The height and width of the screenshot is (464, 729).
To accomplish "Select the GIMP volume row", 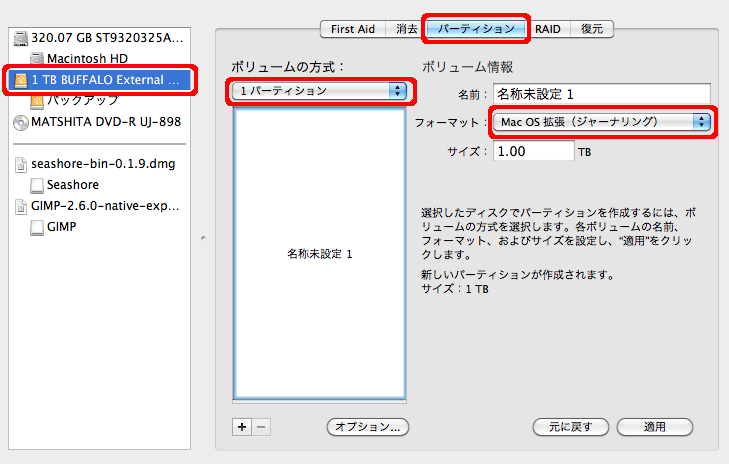I will (x=99, y=227).
